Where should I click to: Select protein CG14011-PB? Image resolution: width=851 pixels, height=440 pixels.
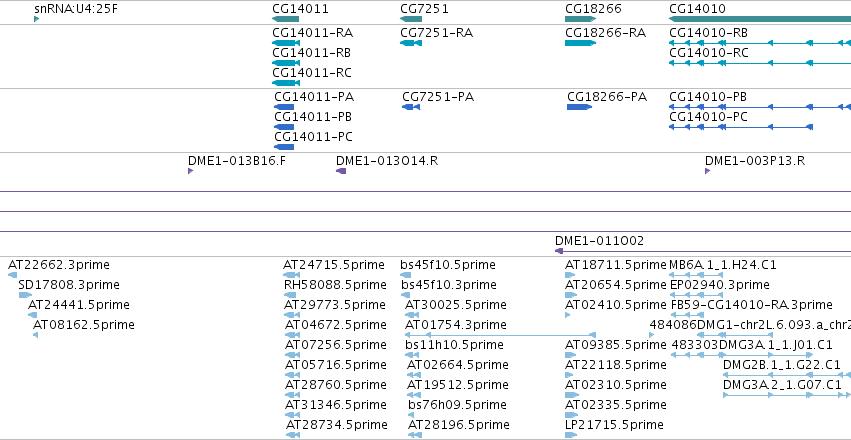[313, 117]
